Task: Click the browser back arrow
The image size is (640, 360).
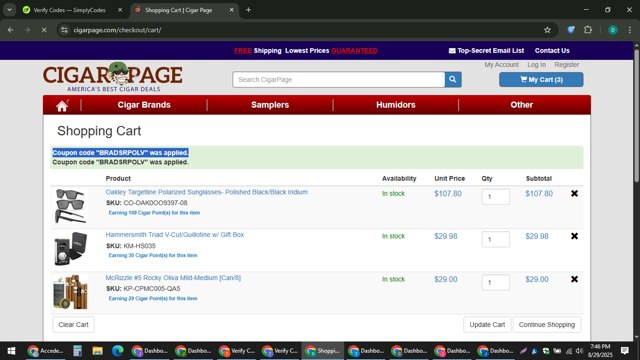Action: click(11, 30)
